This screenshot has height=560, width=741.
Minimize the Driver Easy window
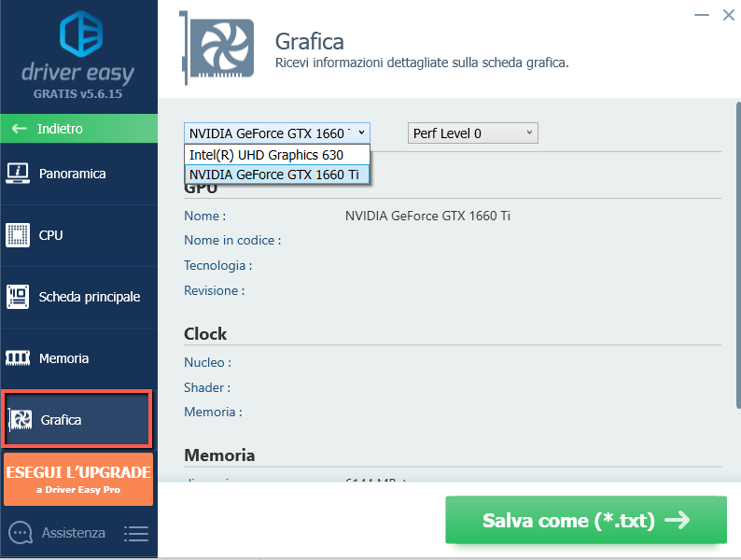click(701, 15)
